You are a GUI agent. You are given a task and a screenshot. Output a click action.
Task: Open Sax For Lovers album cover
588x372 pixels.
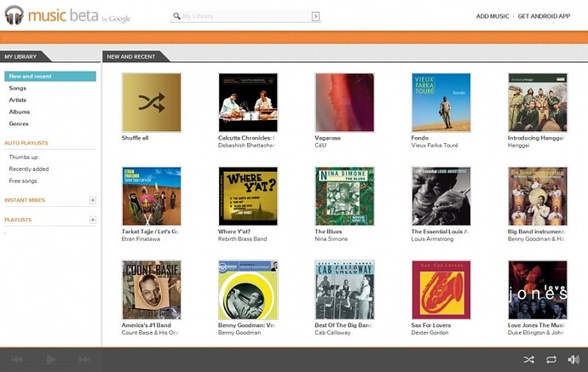click(441, 290)
